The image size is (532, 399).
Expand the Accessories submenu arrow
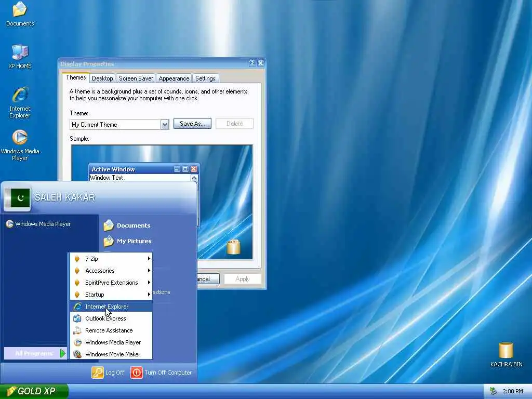point(149,270)
